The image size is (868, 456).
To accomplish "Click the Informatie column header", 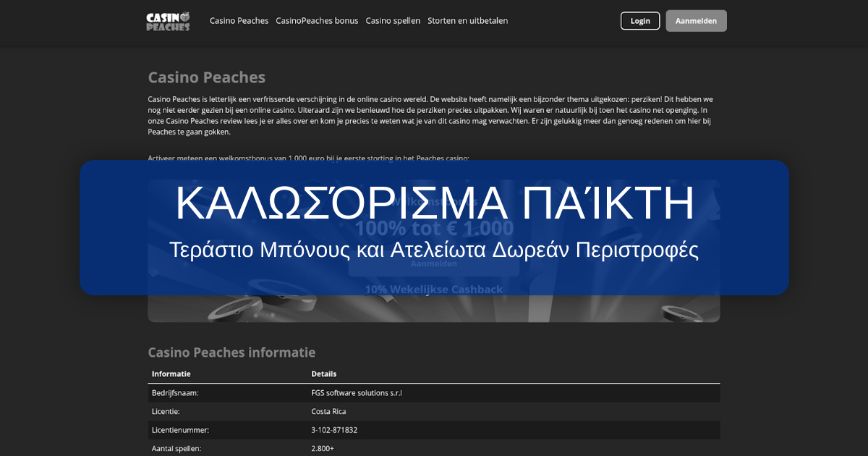I will tap(171, 374).
